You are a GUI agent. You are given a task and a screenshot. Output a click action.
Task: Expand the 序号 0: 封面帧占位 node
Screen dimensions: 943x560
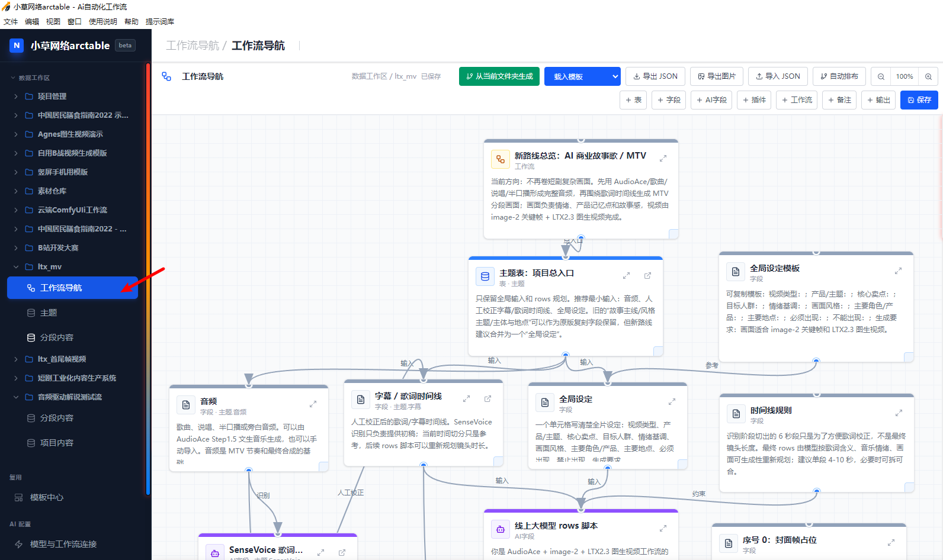click(x=891, y=542)
